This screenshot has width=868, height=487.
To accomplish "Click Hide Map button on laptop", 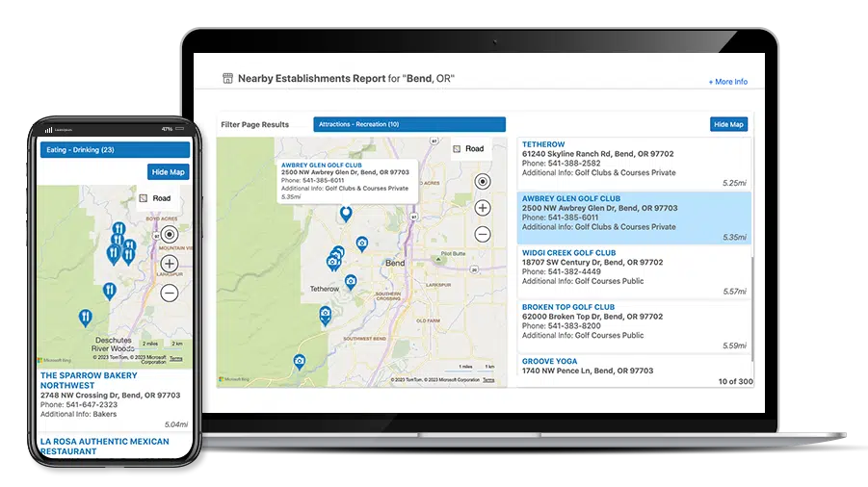I will coord(728,124).
